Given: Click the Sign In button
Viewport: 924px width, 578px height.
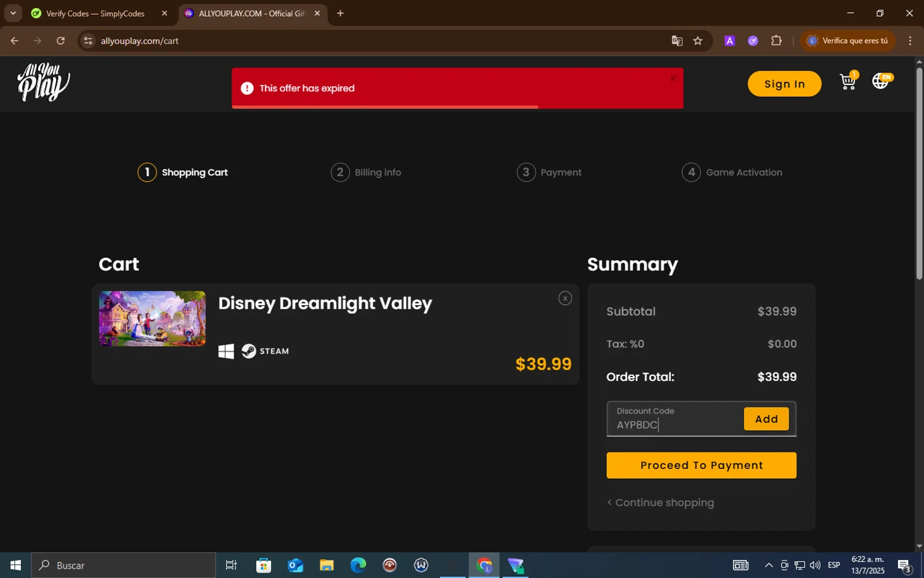Looking at the screenshot, I should pos(784,84).
